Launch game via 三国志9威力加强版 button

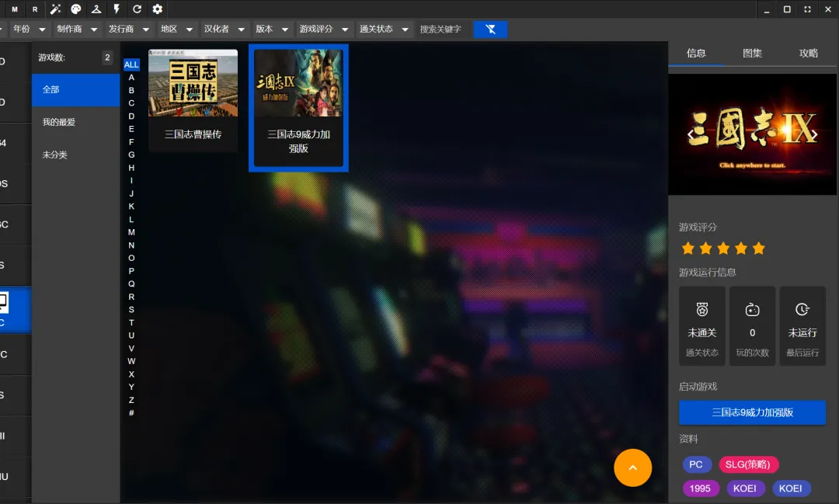752,412
